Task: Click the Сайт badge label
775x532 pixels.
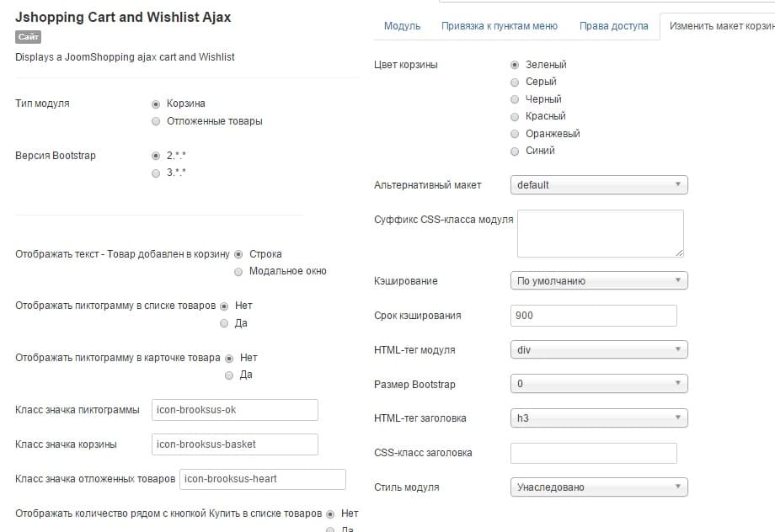Action: tap(28, 37)
